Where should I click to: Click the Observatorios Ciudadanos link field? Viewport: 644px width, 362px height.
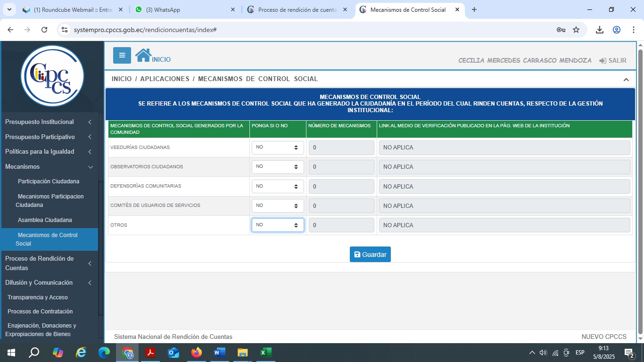point(504,167)
